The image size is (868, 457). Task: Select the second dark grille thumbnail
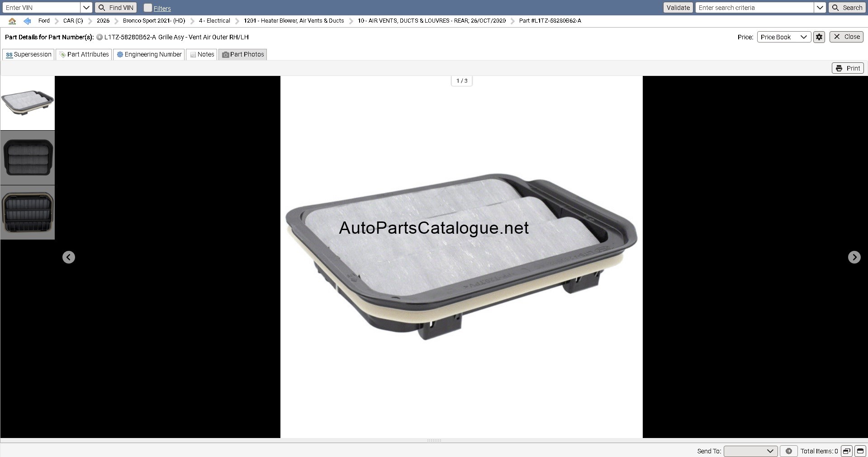click(x=28, y=158)
